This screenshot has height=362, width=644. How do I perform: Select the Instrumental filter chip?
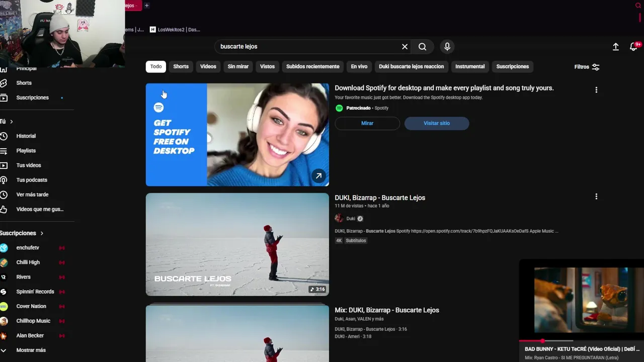point(470,66)
